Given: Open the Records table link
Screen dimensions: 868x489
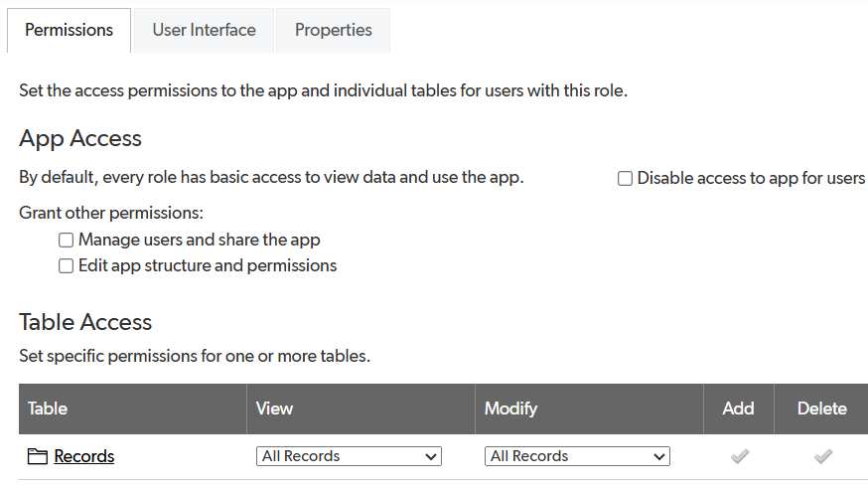Looking at the screenshot, I should [84, 456].
